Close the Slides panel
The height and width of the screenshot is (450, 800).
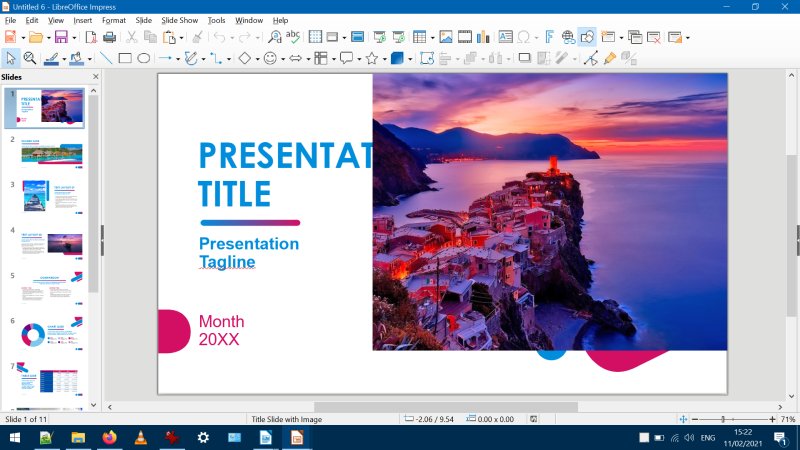[x=96, y=76]
